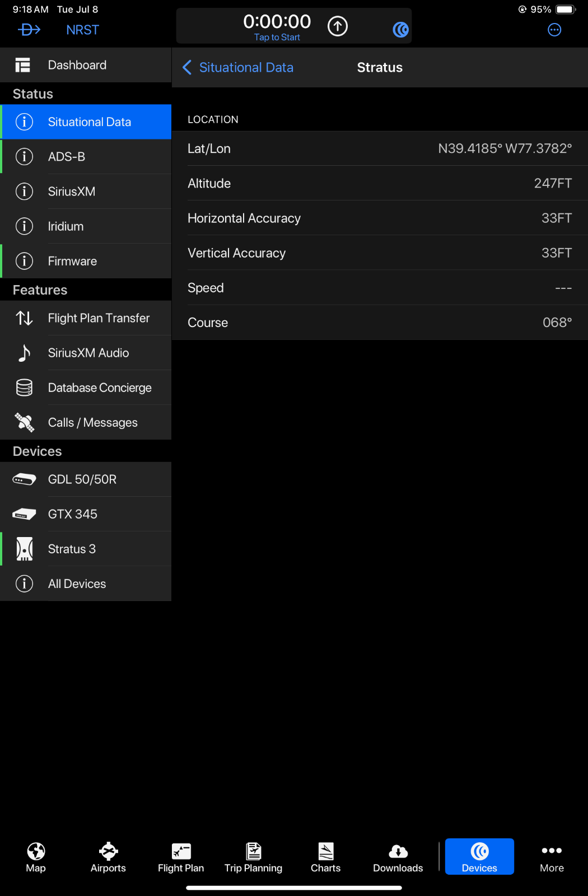Switch to the Downloads tab
The height and width of the screenshot is (896, 588).
[398, 857]
